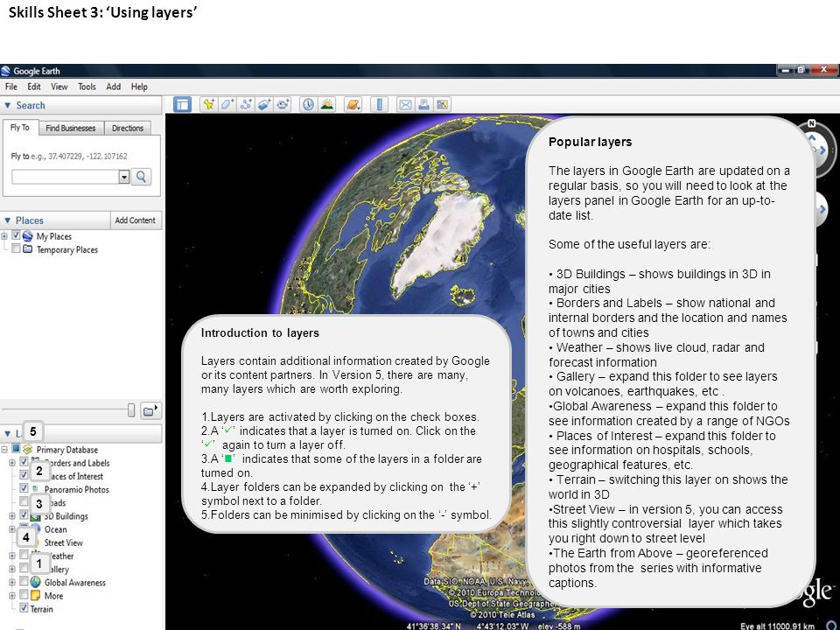Screen dimensions: 840x630
Task: Click the Add Content button
Action: pos(135,220)
